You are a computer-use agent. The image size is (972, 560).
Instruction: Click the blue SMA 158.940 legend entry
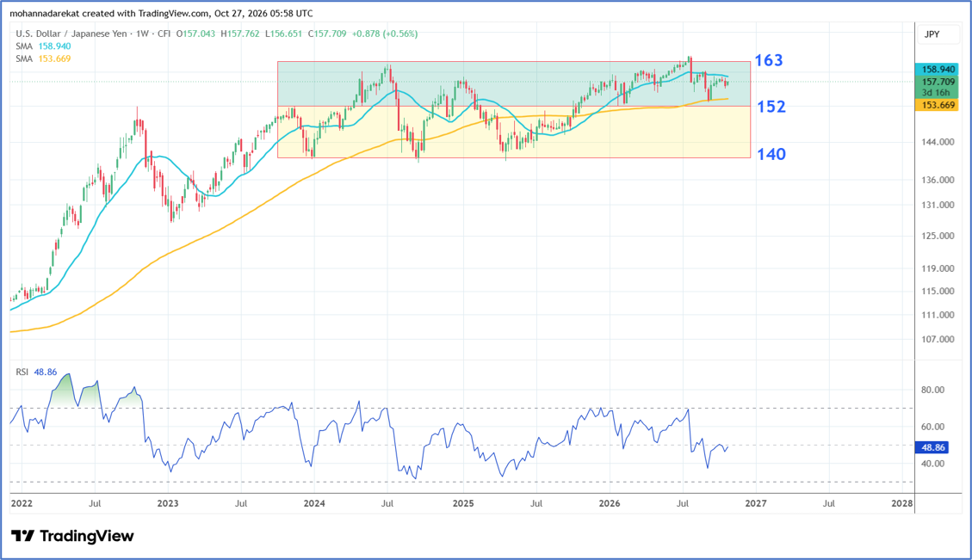coord(43,46)
